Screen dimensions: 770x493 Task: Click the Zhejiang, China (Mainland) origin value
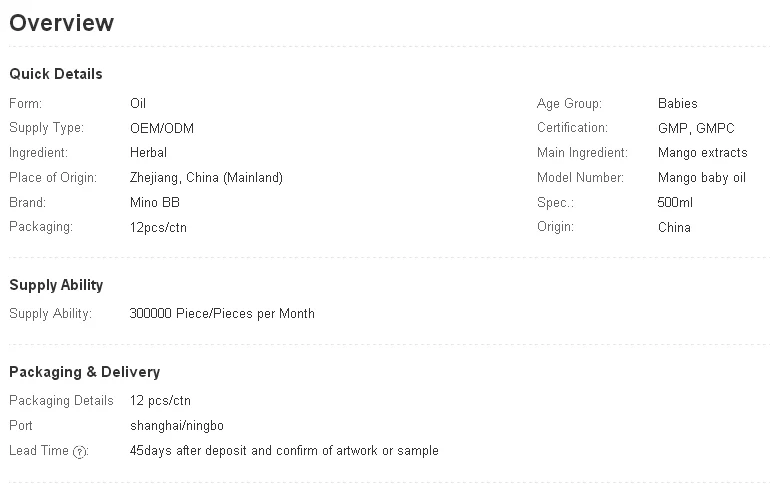[x=206, y=178]
